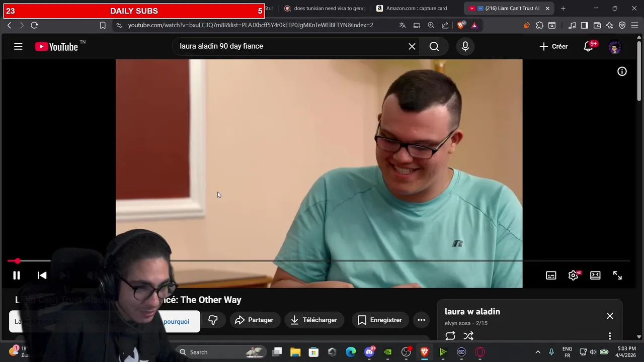Screen dimensions: 644x362
Task: Open Microsoft Edge from taskbar
Action: (x=351, y=352)
